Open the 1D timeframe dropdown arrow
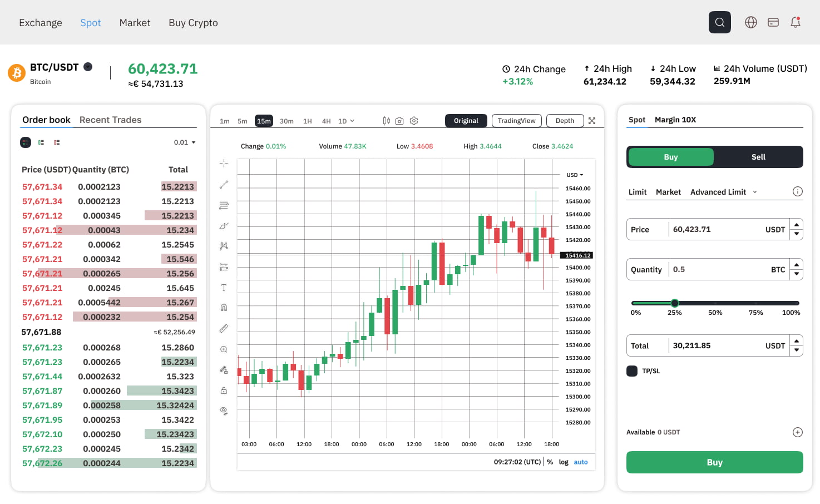 [x=351, y=120]
